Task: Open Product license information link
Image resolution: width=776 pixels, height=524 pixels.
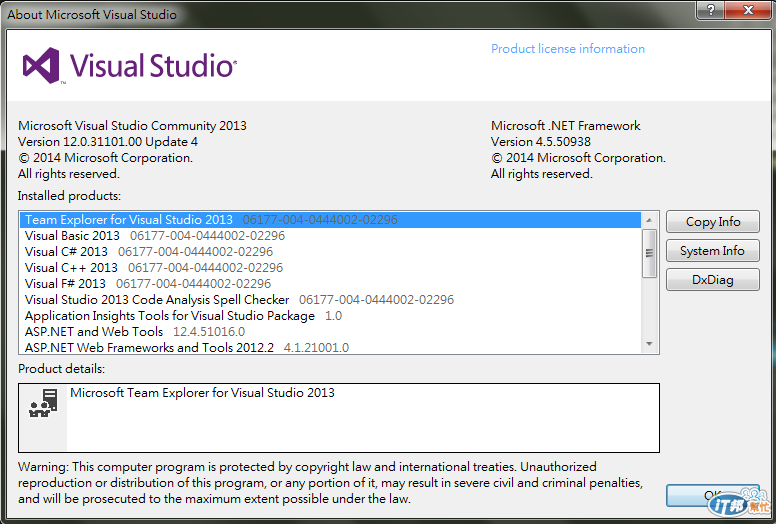Action: 568,49
